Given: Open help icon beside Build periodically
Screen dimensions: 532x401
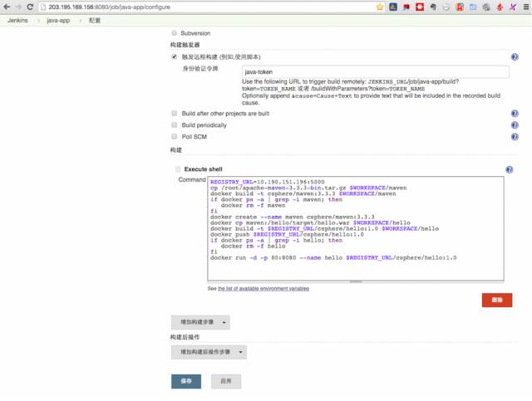Looking at the screenshot, I should [515, 125].
